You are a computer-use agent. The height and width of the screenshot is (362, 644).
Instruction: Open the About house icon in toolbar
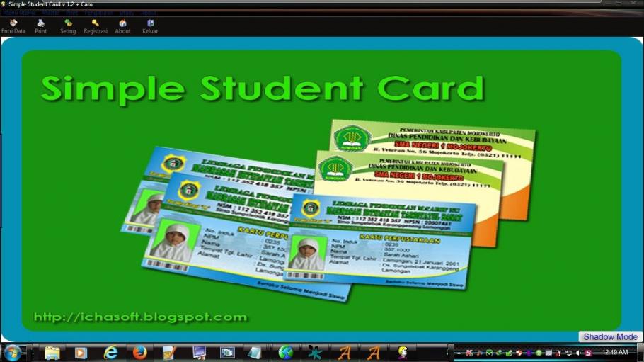[122, 27]
